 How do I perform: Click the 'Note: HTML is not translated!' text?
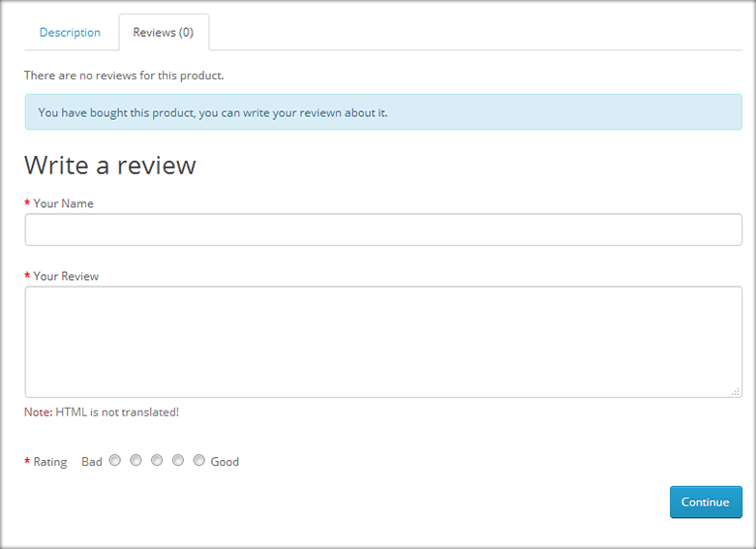pos(102,412)
